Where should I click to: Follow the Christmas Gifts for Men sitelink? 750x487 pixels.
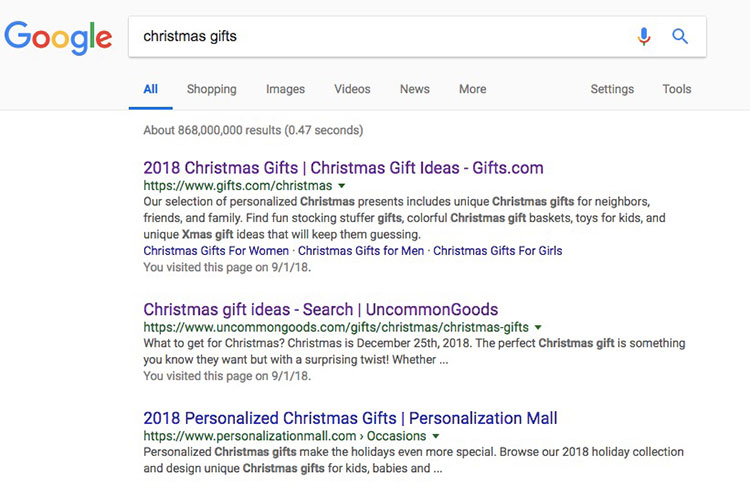361,251
